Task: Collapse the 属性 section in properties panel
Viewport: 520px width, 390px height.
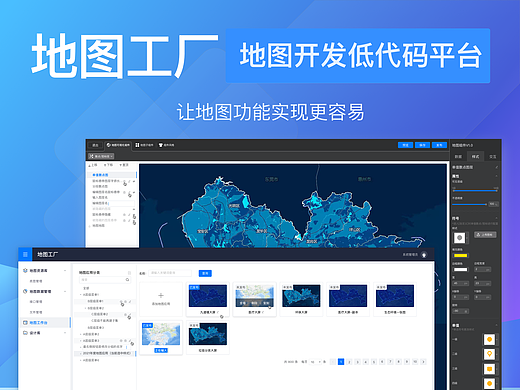Action: [x=496, y=176]
